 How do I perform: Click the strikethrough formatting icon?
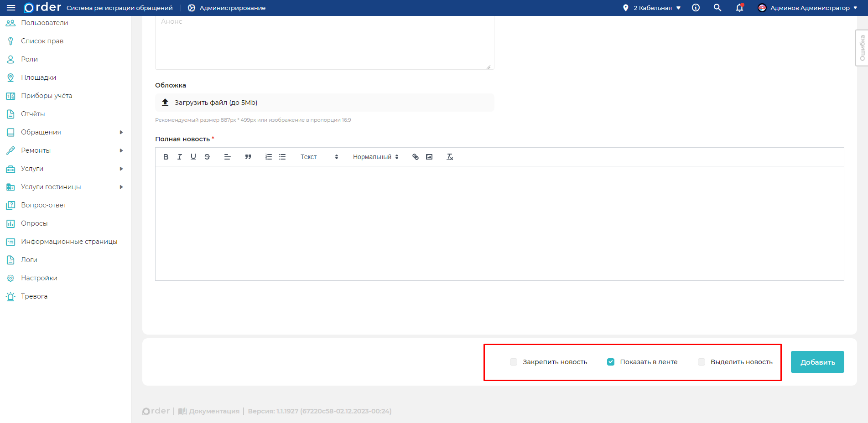[207, 157]
